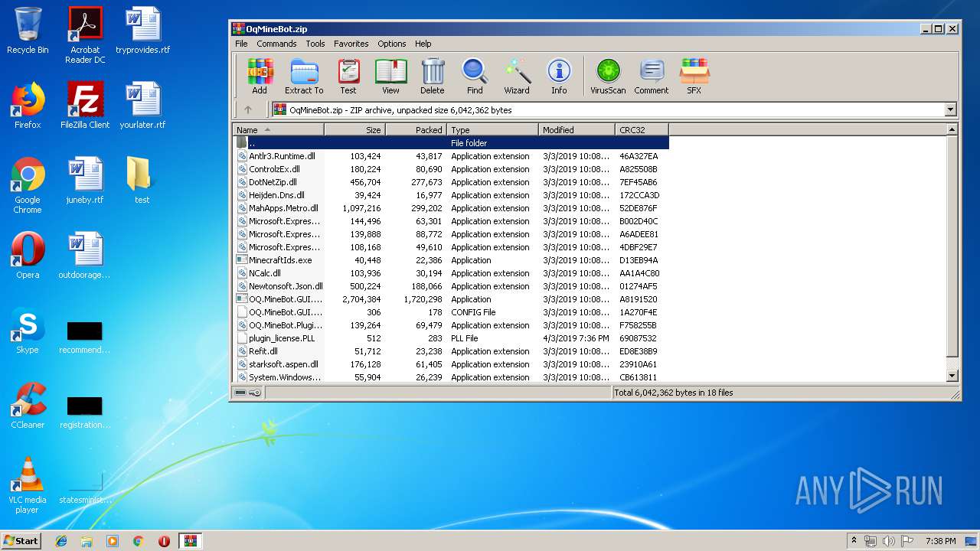
Task: Open Skype desktop shortcut
Action: click(28, 331)
